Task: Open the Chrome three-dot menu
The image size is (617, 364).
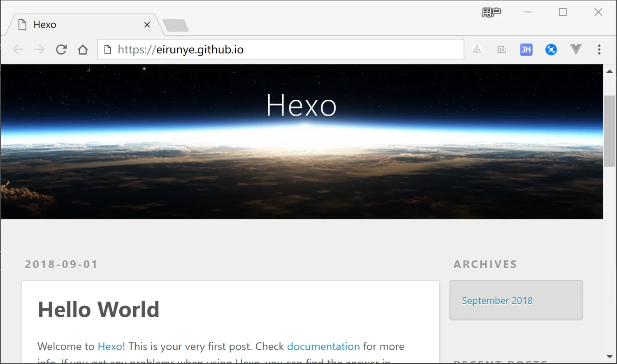Action: click(599, 50)
